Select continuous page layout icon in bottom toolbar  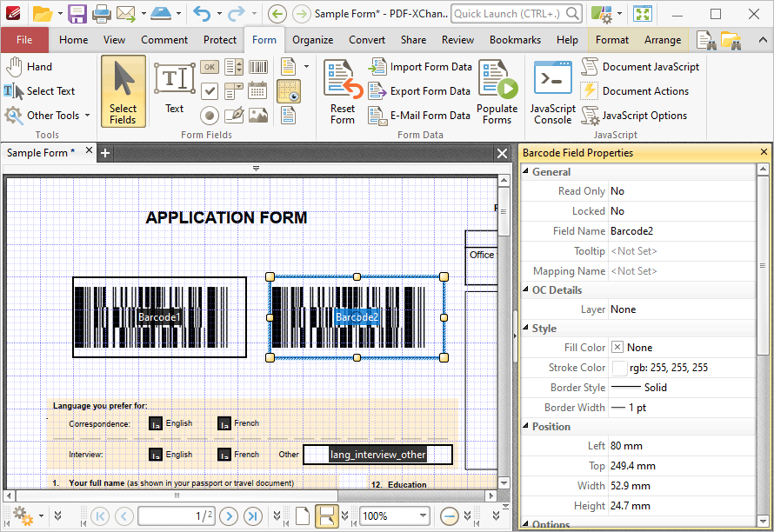(x=326, y=516)
